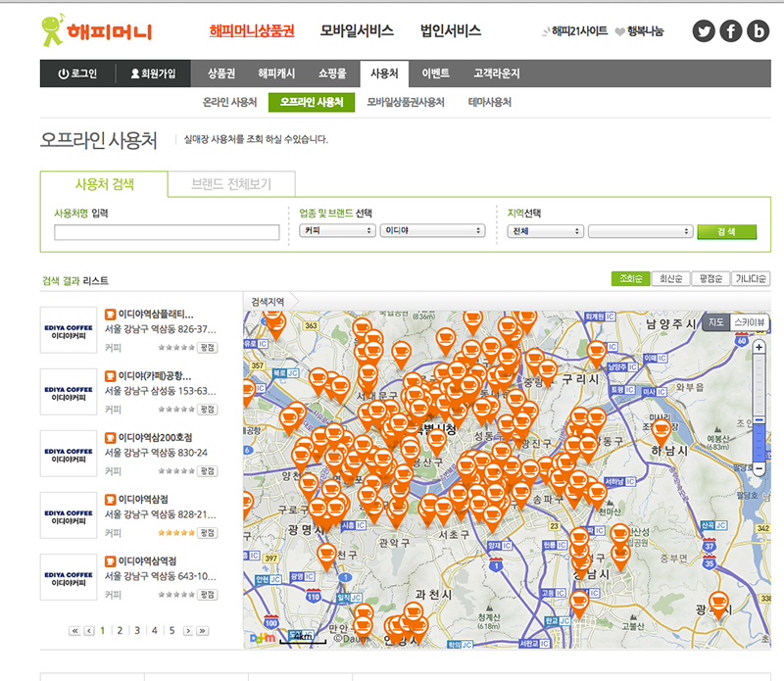784x681 pixels.
Task: Switch map to 스카이뷰 view
Action: pos(750,322)
